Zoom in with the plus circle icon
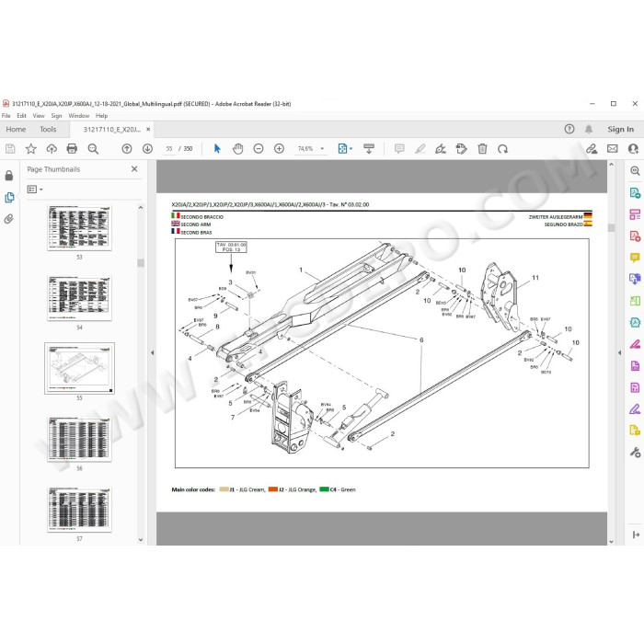Viewport: 644px width, 644px height. click(x=279, y=149)
